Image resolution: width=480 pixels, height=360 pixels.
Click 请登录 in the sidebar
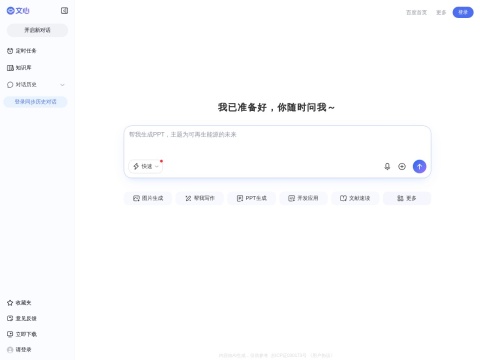tap(19, 349)
